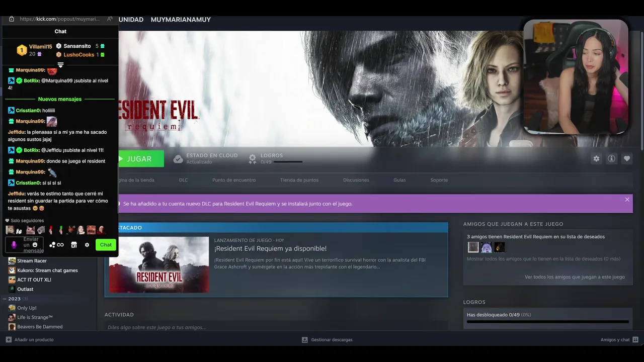Open the DLC tab
Viewport: 644px width, 362px height.
183,180
